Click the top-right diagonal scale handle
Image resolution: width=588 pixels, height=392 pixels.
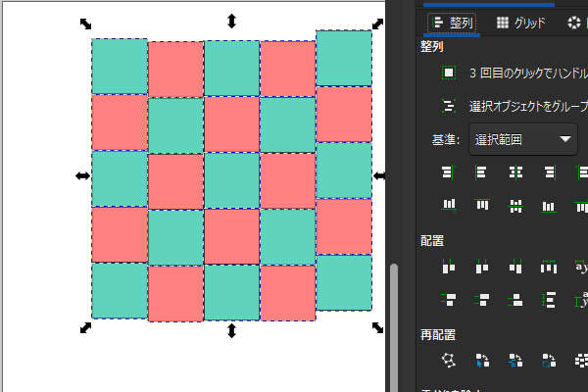tap(377, 24)
